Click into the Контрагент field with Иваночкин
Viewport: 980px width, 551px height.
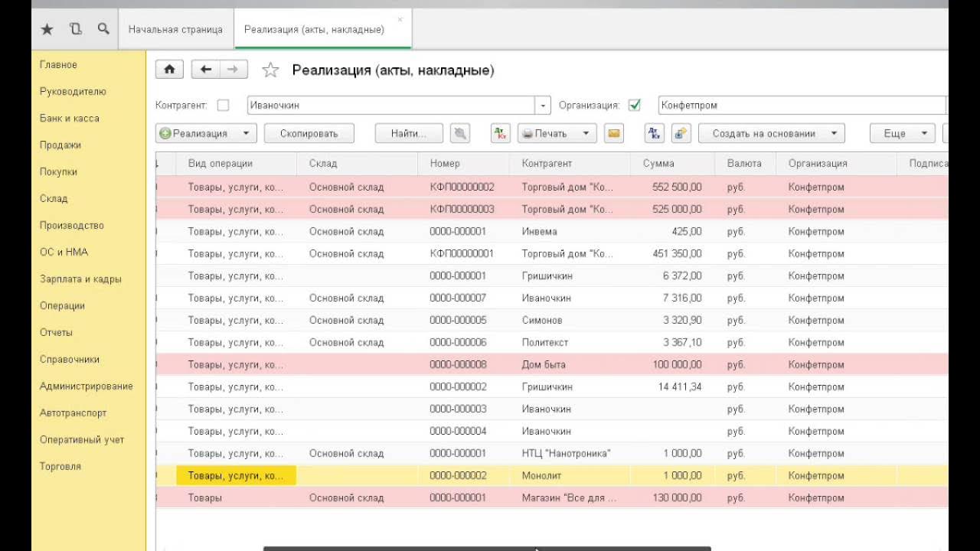pyautogui.click(x=391, y=106)
